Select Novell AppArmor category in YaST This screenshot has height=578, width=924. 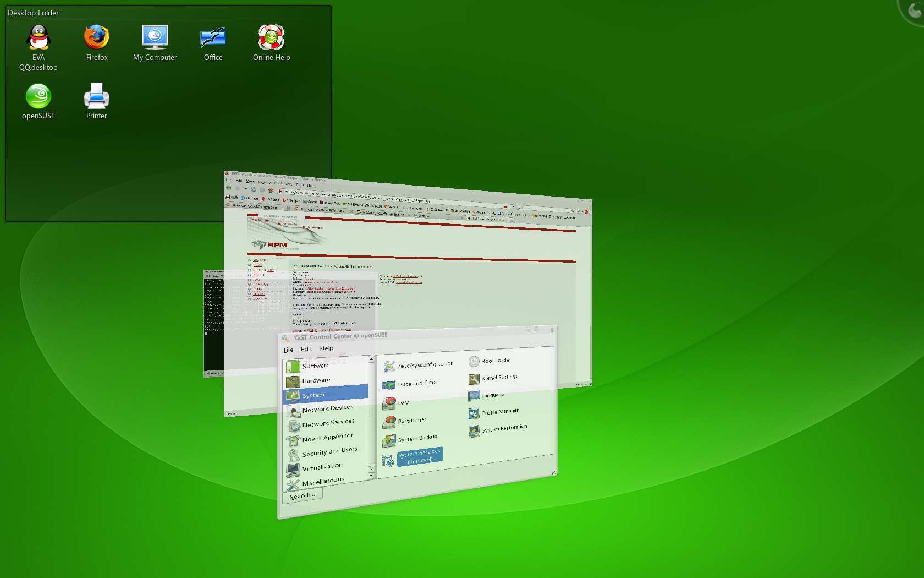pos(326,438)
